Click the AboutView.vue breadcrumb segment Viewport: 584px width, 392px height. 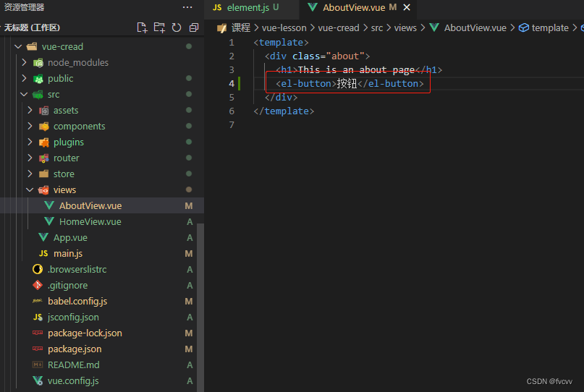click(475, 28)
